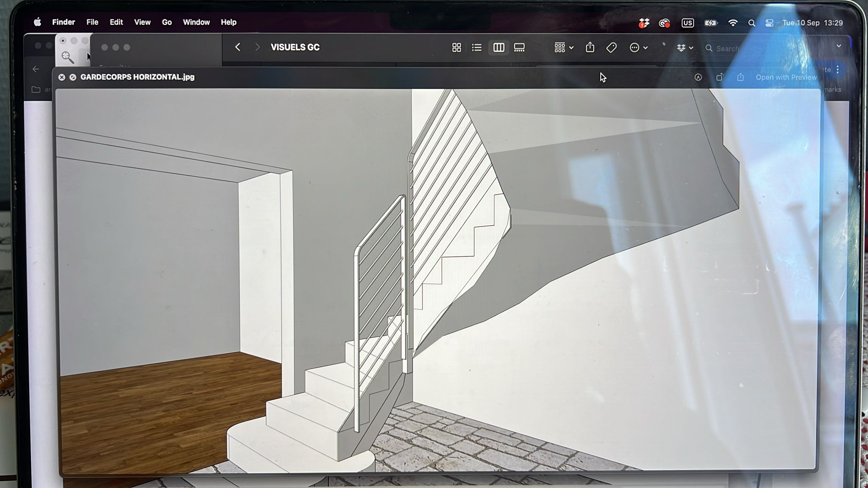The height and width of the screenshot is (488, 868).
Task: Open the Finder menu
Action: tap(64, 22)
